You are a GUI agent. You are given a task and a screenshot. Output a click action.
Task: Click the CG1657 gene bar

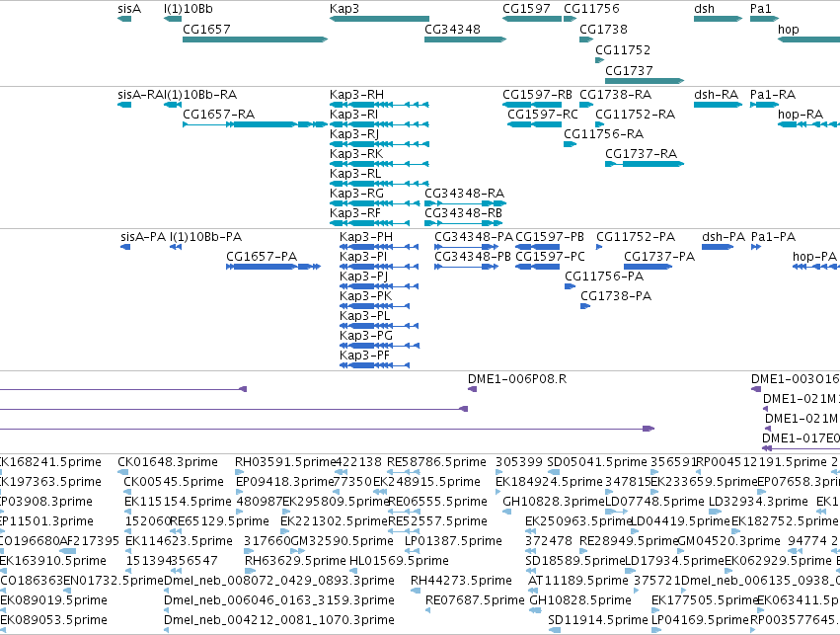[x=255, y=40]
